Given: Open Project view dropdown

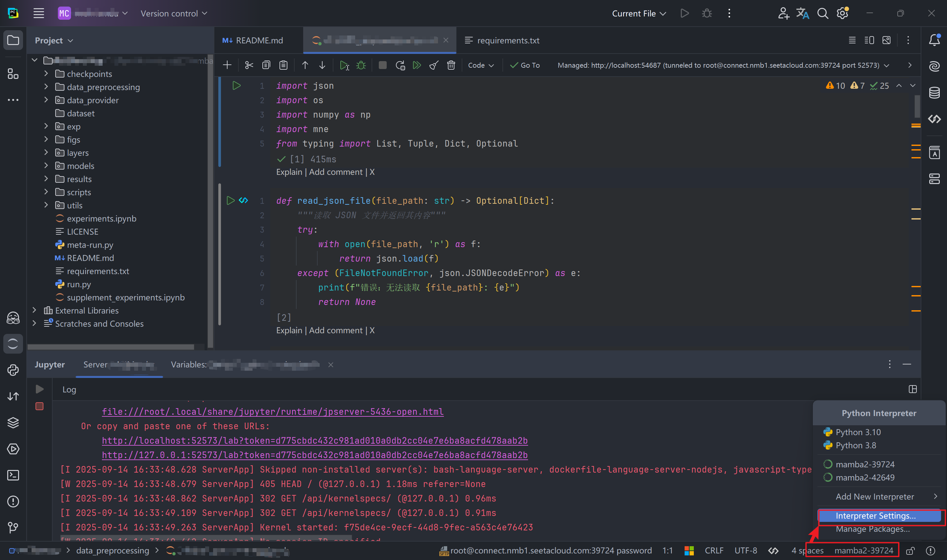Looking at the screenshot, I should (54, 40).
